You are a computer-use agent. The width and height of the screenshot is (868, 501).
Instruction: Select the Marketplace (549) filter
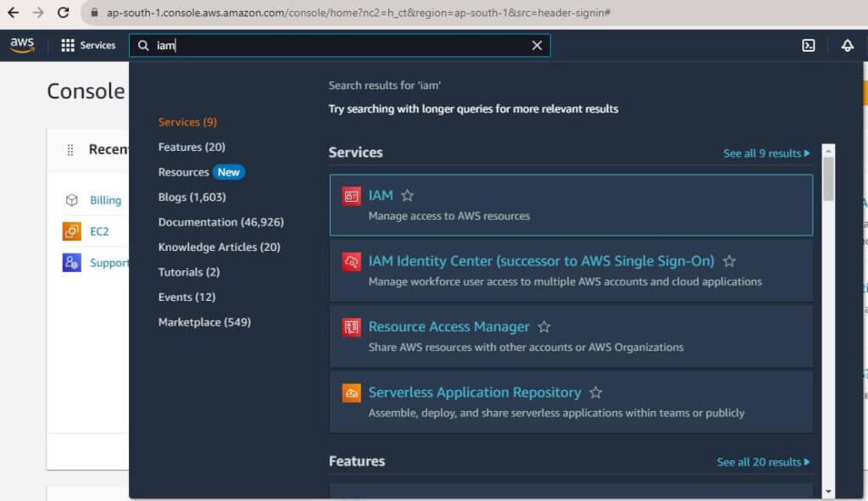[204, 322]
